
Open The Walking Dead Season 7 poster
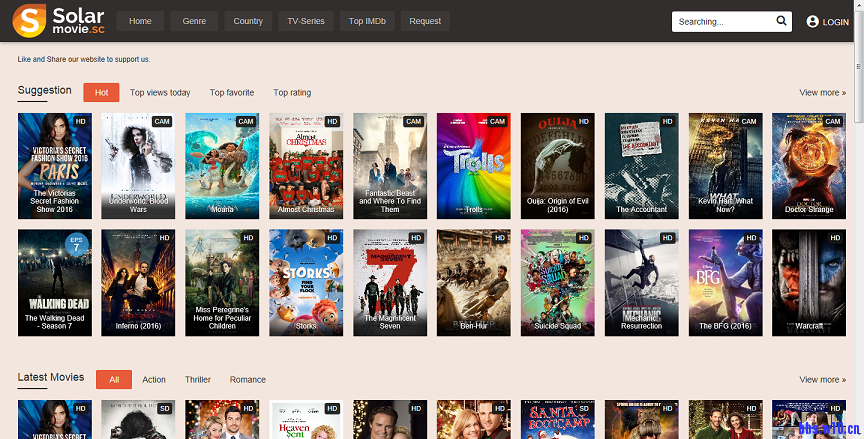coord(55,283)
